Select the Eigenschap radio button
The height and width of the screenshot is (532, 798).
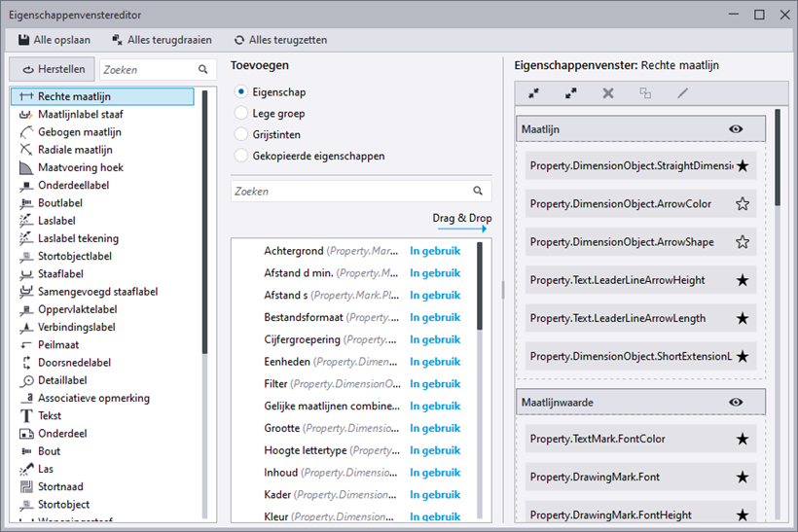242,91
